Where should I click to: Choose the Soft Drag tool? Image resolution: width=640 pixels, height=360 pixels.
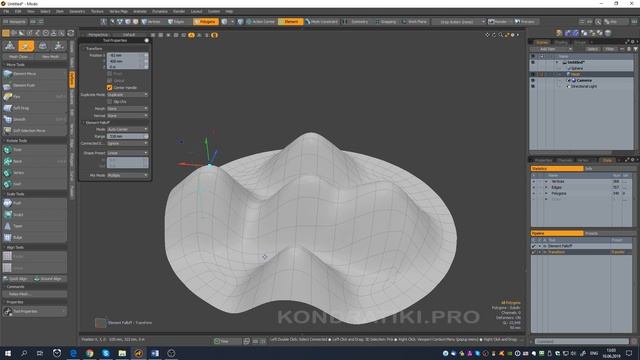(x=35, y=108)
